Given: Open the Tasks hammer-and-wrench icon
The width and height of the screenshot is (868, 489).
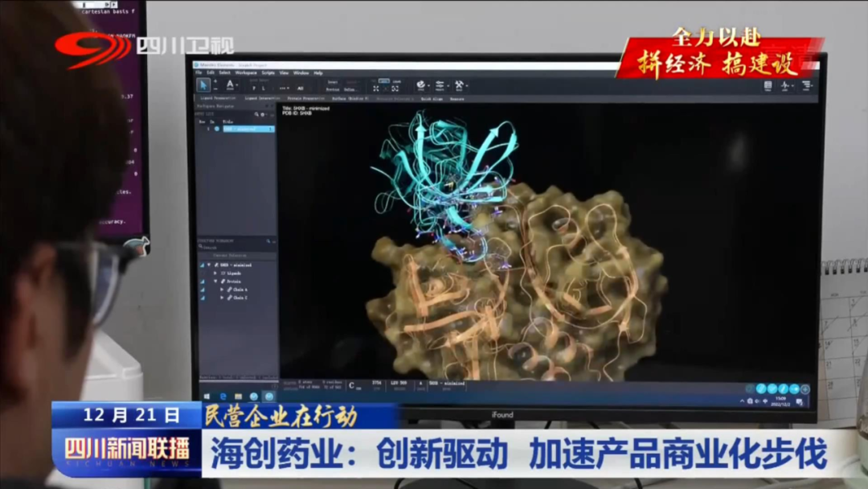Looking at the screenshot, I should tap(460, 85).
